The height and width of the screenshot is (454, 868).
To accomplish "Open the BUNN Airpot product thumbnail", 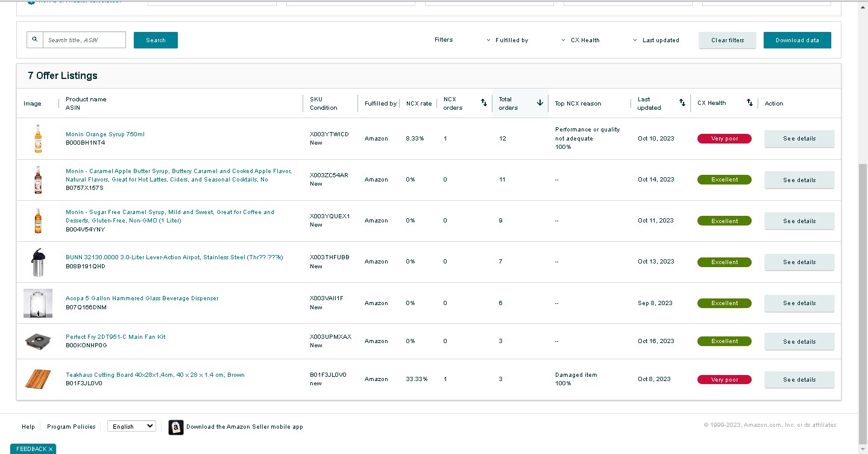I will [x=38, y=262].
